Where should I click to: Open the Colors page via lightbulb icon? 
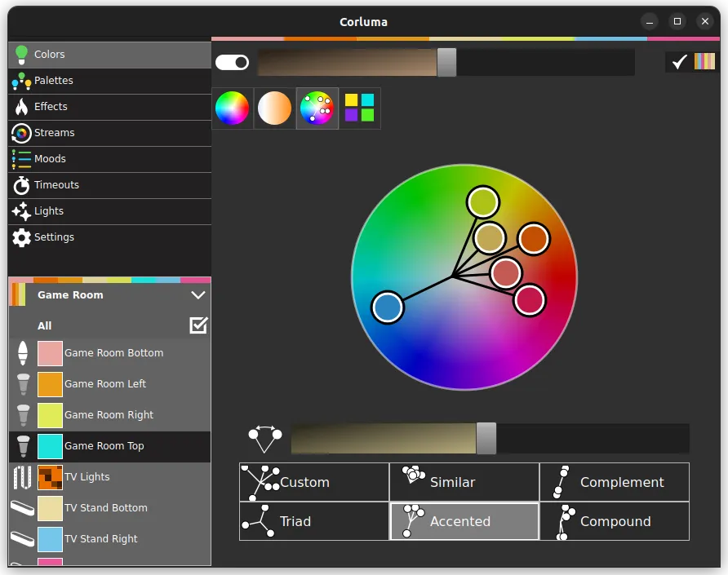pos(21,55)
